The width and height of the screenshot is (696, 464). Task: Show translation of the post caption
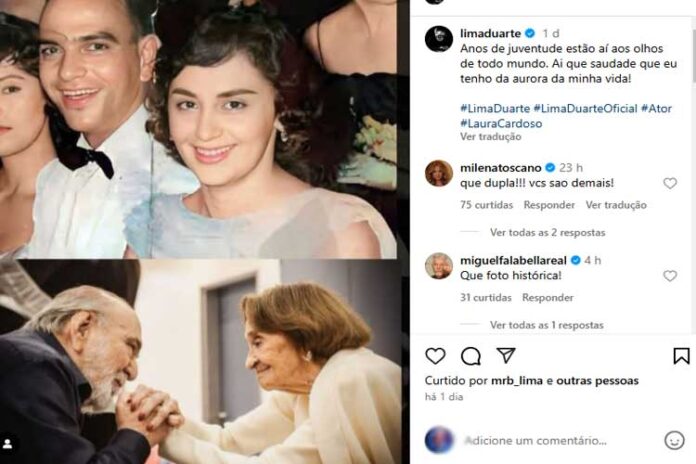(x=490, y=136)
